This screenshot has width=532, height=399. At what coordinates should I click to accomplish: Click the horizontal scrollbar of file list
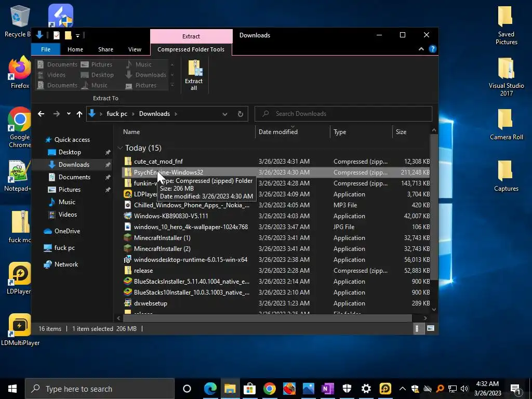click(267, 318)
